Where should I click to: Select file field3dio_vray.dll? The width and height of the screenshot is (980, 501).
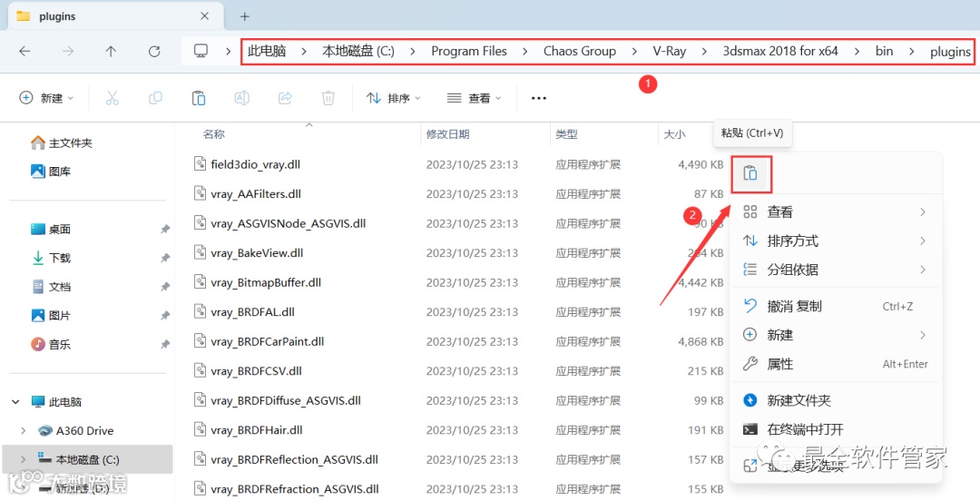tap(255, 164)
